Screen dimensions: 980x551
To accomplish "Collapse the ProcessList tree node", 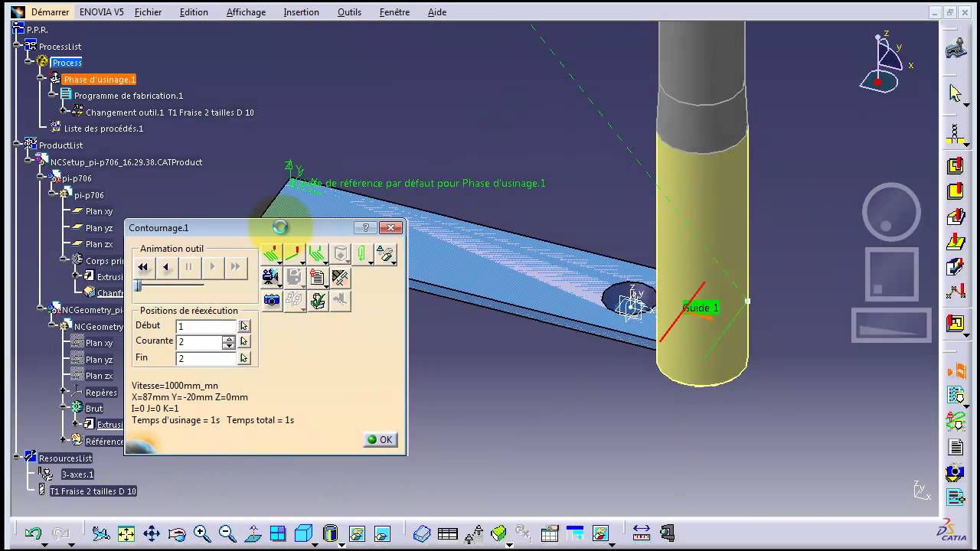I will 18,46.
